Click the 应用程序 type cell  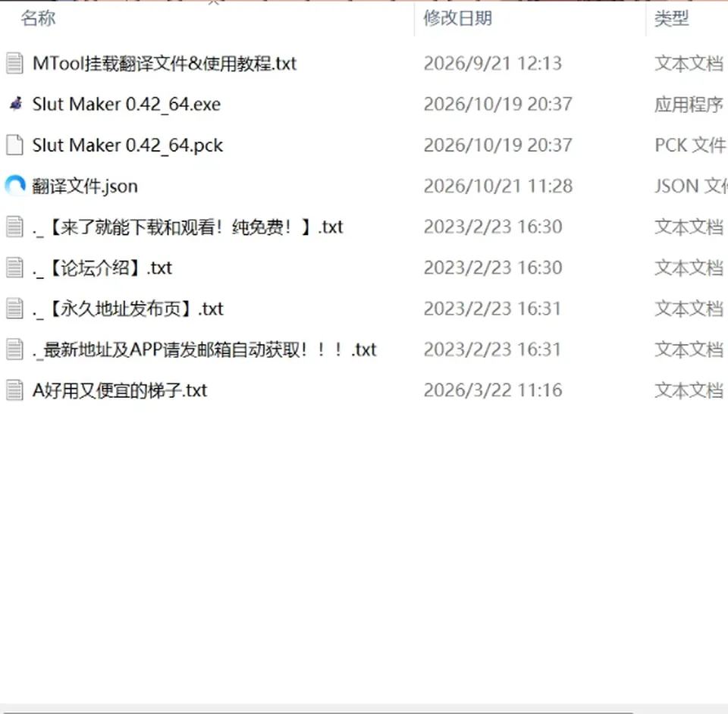[689, 105]
